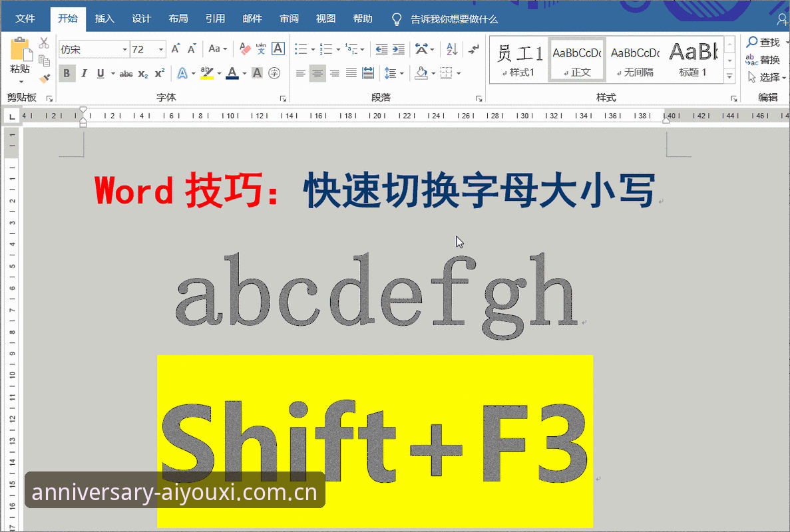The image size is (790, 532).
Task: Select the Format Painter brush
Action: pos(45,78)
